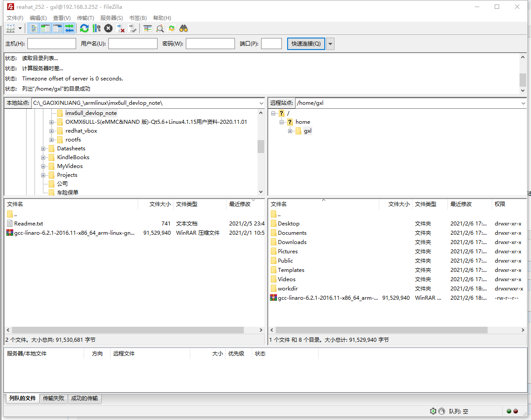
Task: Select the 公司 folder in local tree
Action: (x=62, y=183)
